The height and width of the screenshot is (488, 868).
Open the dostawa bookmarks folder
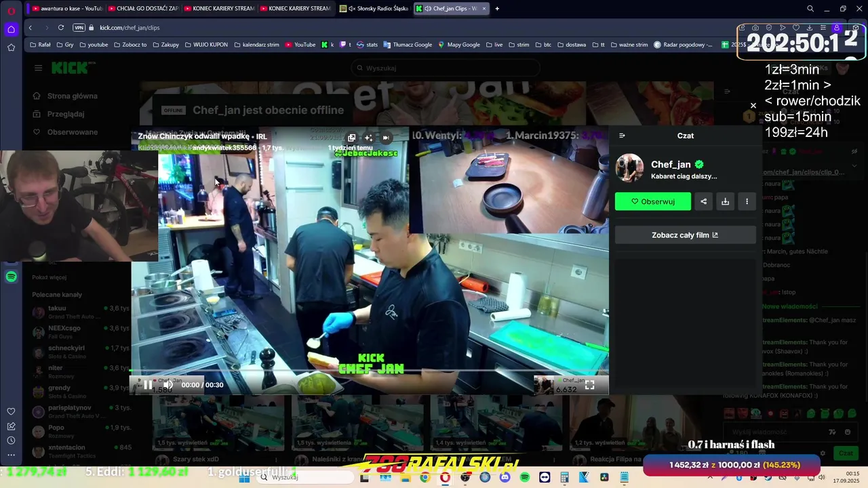571,45
